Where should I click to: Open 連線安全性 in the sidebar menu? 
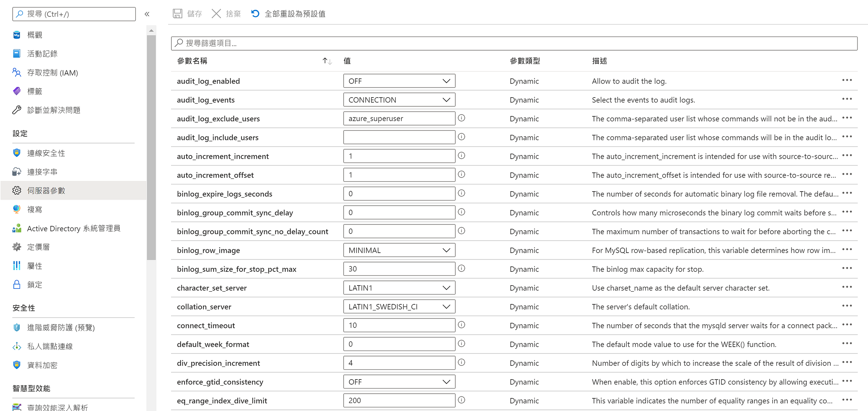pyautogui.click(x=46, y=153)
